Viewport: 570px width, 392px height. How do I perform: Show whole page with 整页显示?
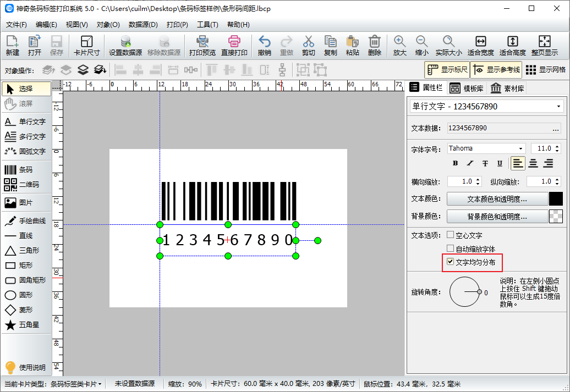[545, 46]
